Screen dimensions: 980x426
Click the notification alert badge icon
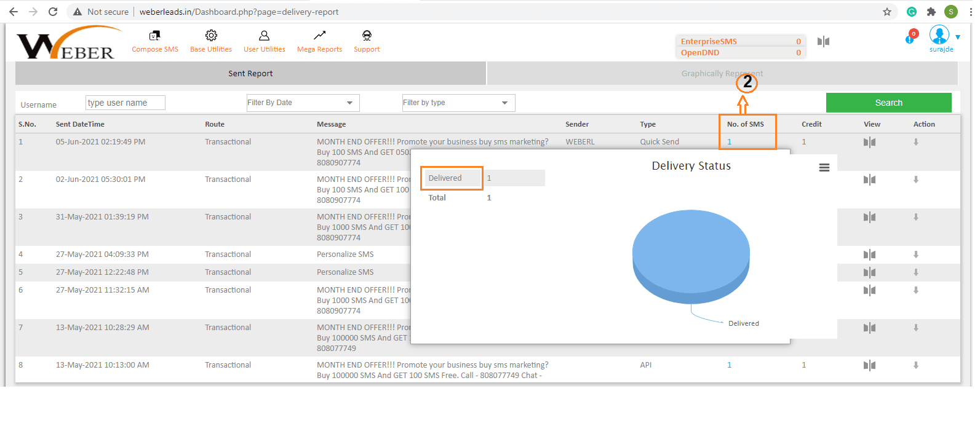911,37
